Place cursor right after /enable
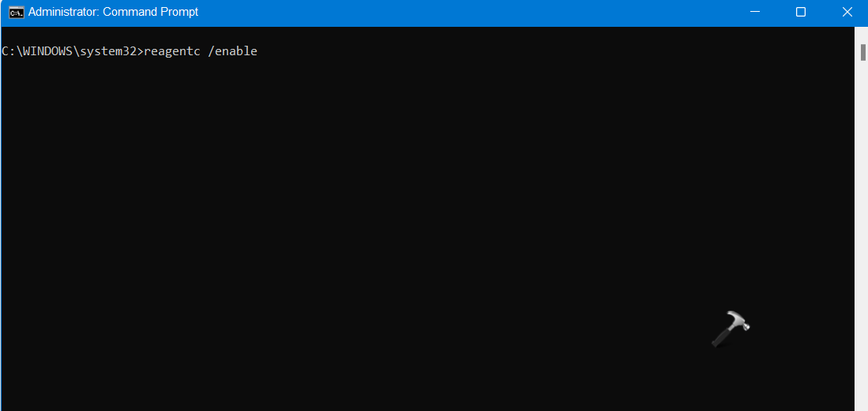 pos(259,51)
